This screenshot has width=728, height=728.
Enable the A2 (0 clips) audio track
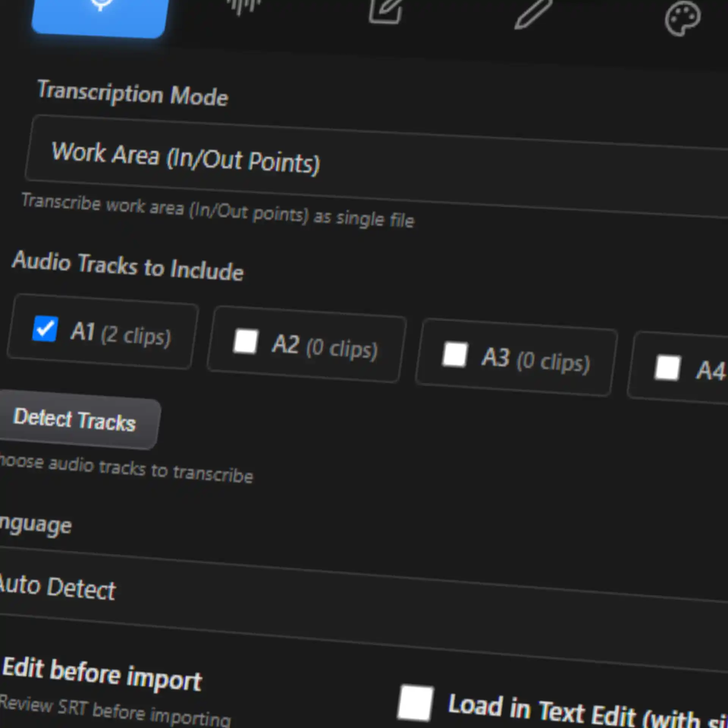coord(246,342)
